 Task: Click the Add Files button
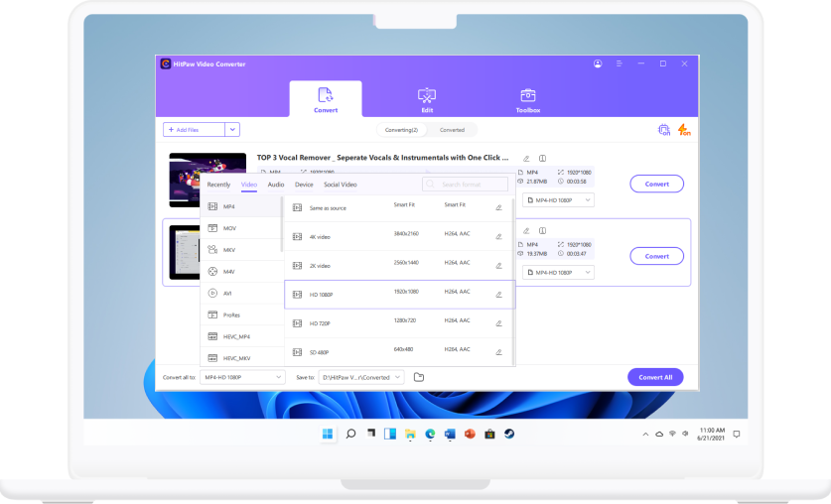[194, 130]
